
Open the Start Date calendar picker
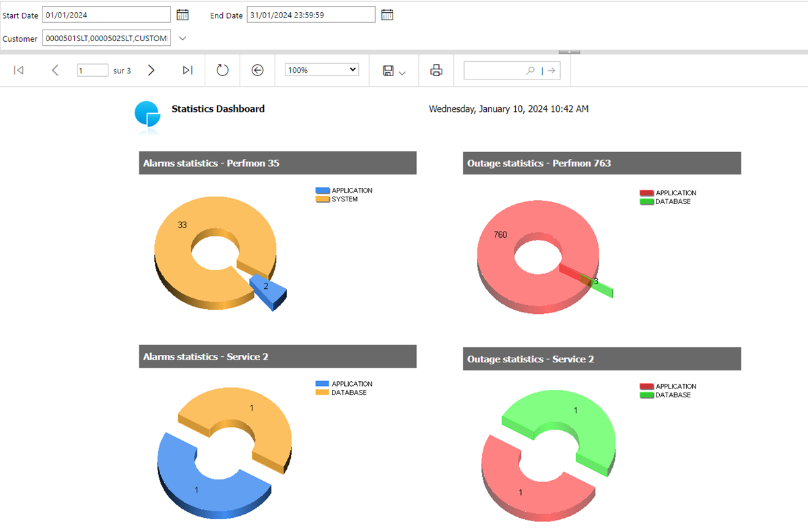click(182, 15)
